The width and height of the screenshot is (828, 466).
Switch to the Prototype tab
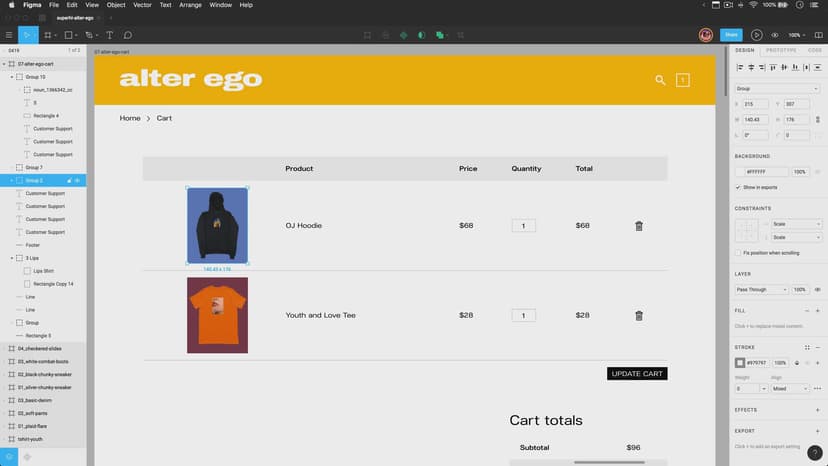point(781,50)
